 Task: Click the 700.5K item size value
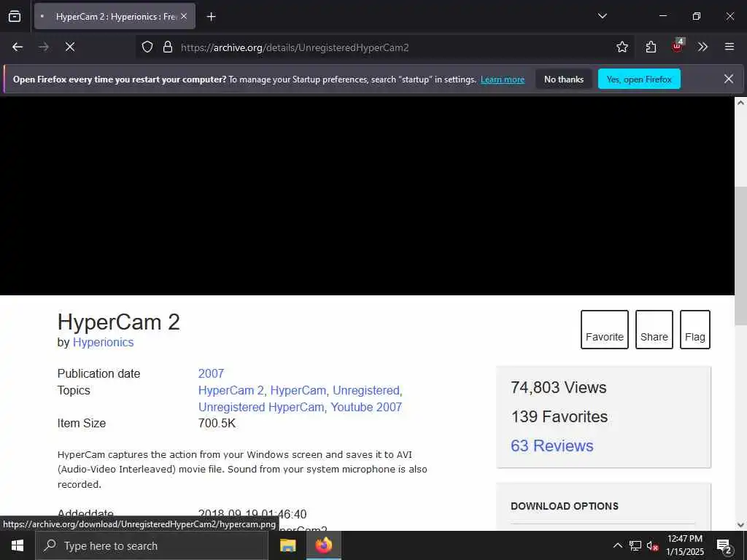217,423
